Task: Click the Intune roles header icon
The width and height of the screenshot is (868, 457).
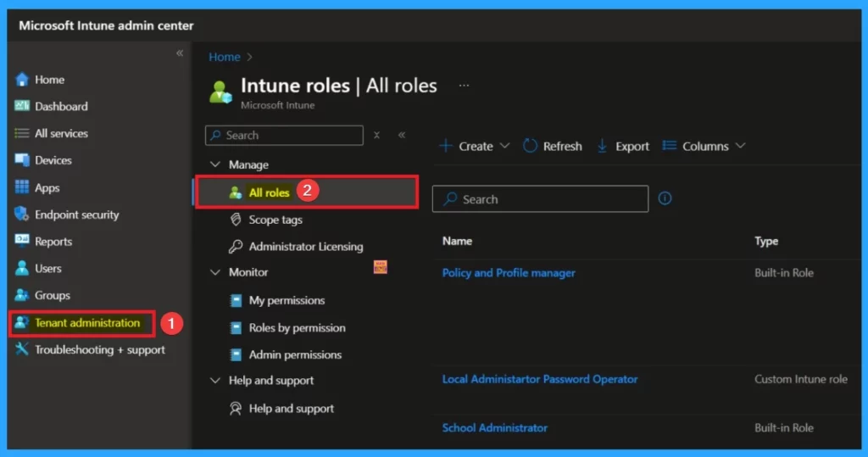Action: [x=220, y=92]
